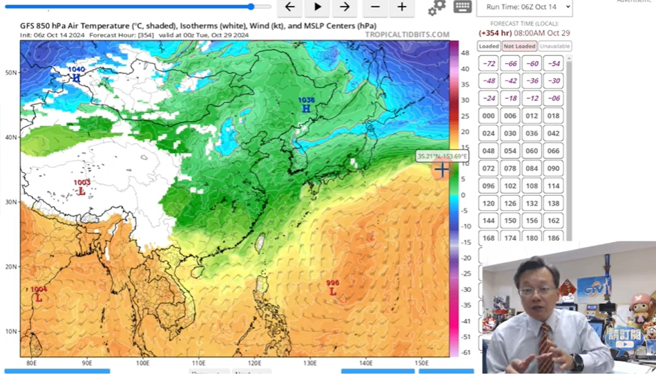Viewport: 656px width, 374px height.
Task: Click the temperature color scale bar
Action: coord(454,199)
